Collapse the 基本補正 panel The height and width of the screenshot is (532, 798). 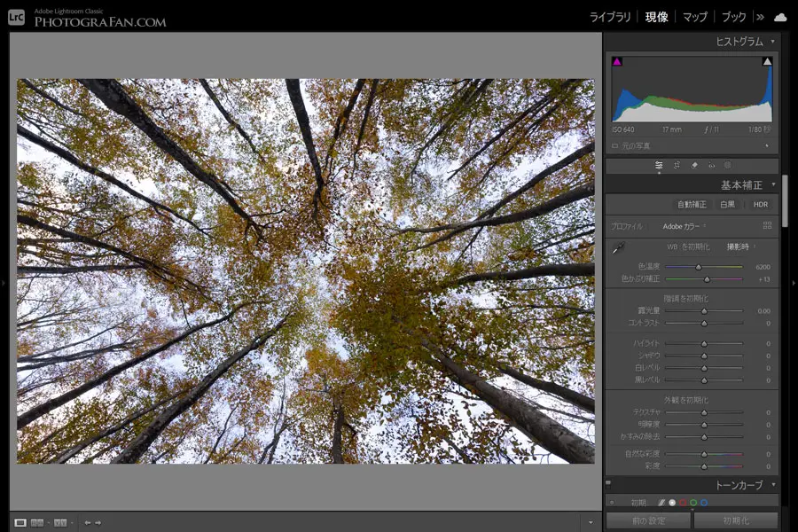click(773, 184)
